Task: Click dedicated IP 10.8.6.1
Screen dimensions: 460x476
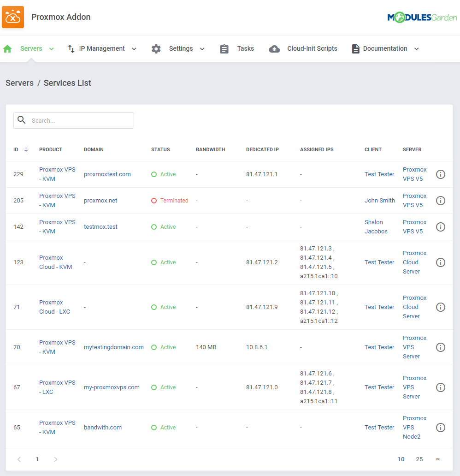Action: (x=257, y=347)
